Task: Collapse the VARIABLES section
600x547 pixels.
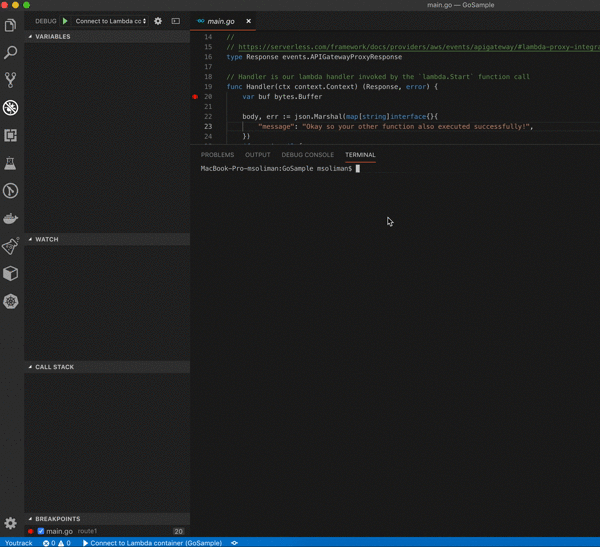Action: pyautogui.click(x=52, y=37)
